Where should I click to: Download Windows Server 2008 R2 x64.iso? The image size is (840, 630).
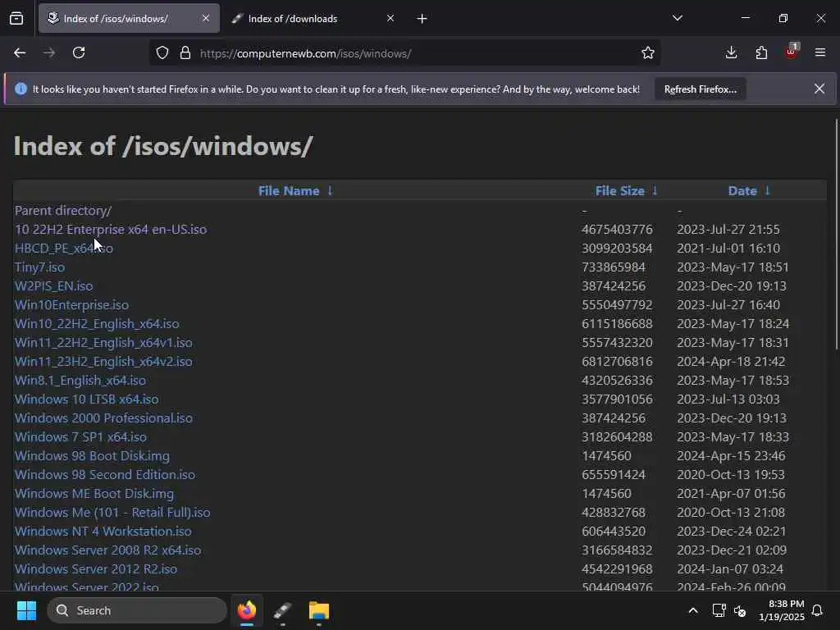pos(107,550)
